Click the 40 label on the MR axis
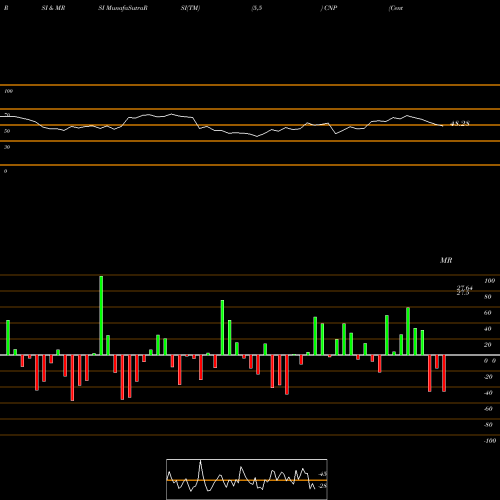This screenshot has width=500, height=500. 488,329
